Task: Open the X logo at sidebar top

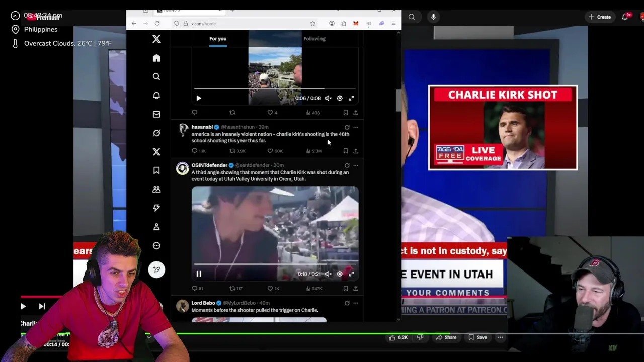Action: click(156, 39)
